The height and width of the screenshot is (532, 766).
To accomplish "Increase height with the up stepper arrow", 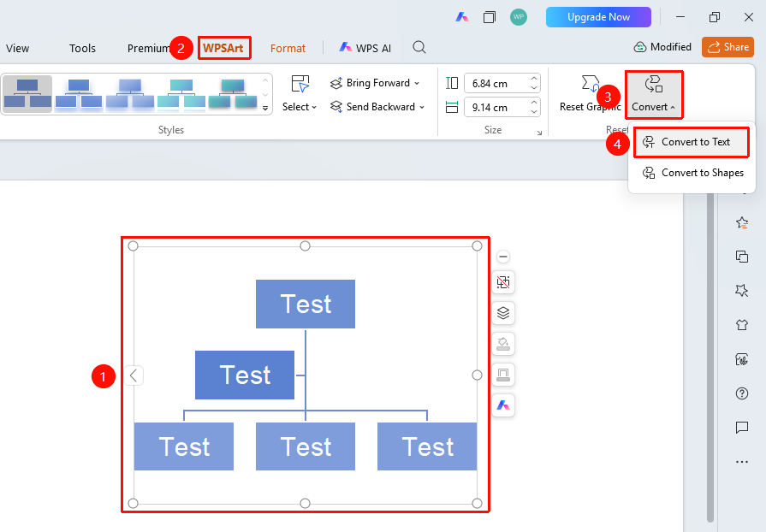I will click(x=534, y=79).
